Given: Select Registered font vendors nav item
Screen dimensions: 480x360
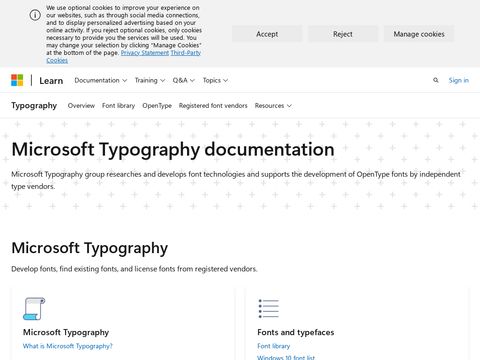Looking at the screenshot, I should pos(213,106).
